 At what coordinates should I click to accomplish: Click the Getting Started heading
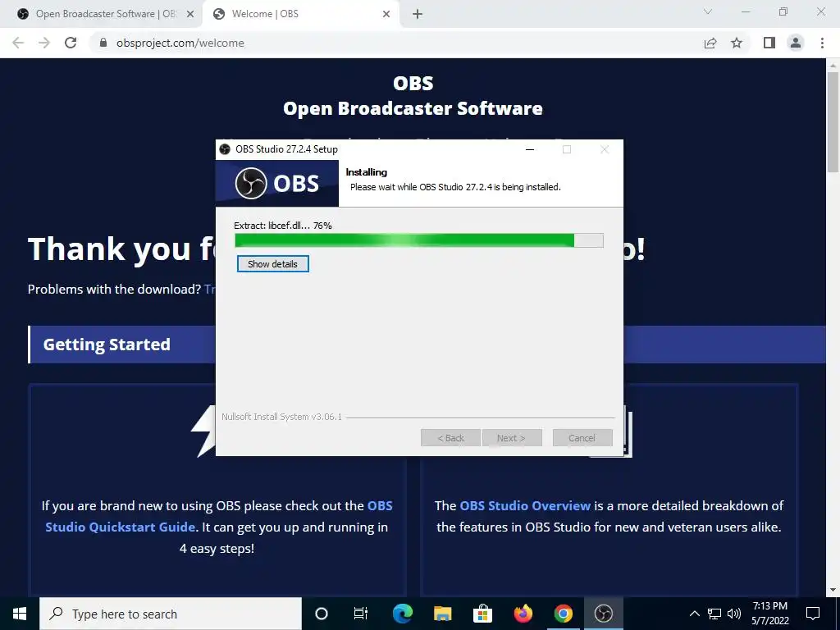pos(107,345)
